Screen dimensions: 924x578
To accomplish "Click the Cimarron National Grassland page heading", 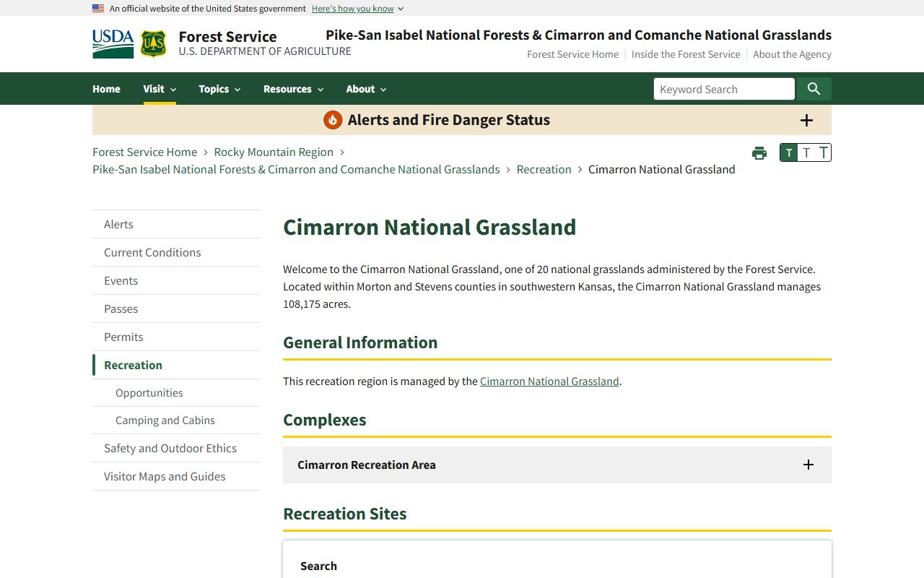I will pos(430,227).
